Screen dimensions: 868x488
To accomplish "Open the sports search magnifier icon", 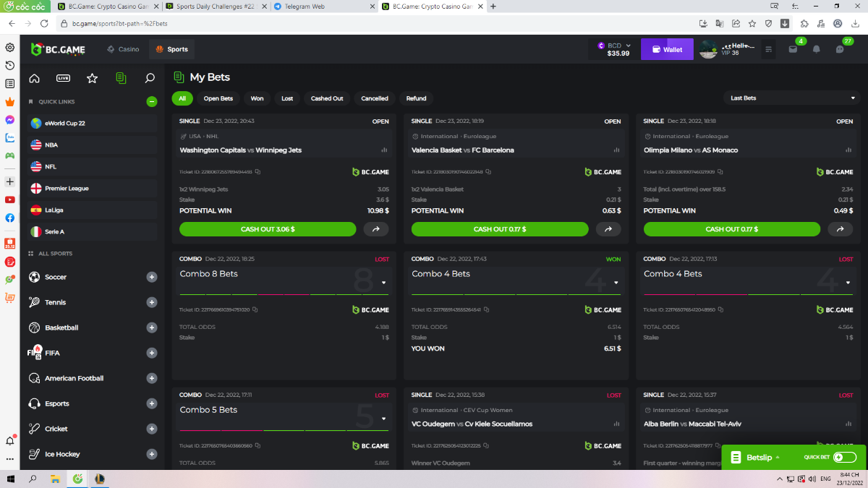I will click(x=150, y=78).
